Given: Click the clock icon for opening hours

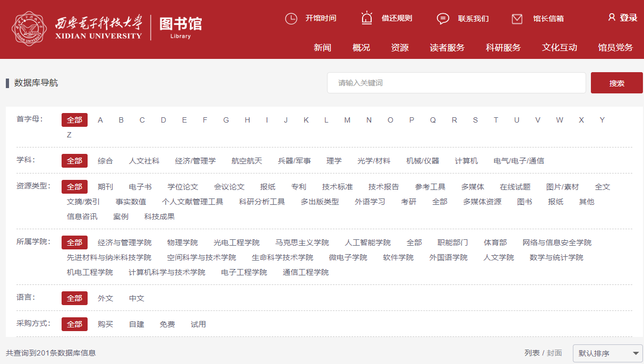Looking at the screenshot, I should (x=291, y=19).
